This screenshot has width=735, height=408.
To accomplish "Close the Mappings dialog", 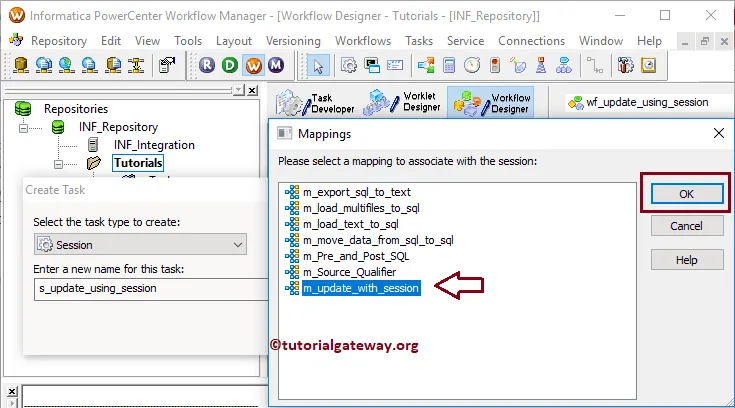I will (719, 134).
